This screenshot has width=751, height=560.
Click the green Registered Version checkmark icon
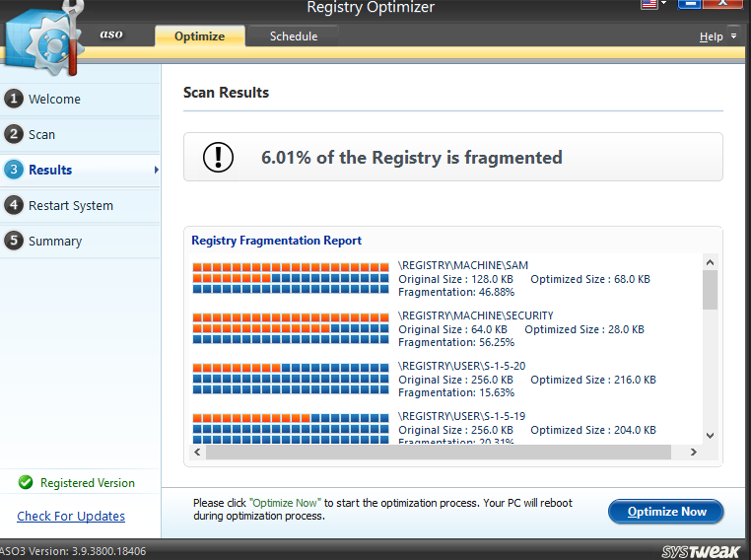tap(26, 482)
